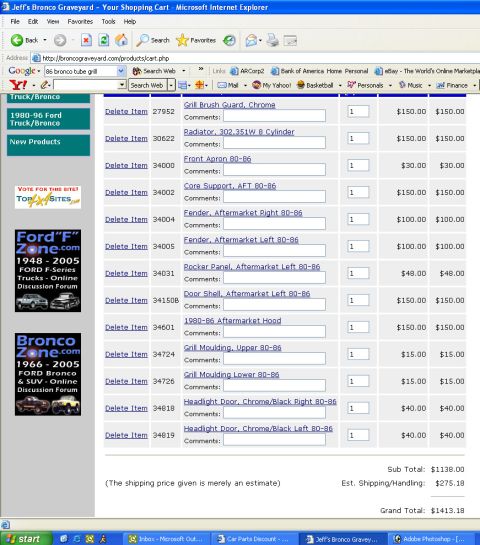Stop page loading with red X icon
This screenshot has height=545, width=480.
86,40
